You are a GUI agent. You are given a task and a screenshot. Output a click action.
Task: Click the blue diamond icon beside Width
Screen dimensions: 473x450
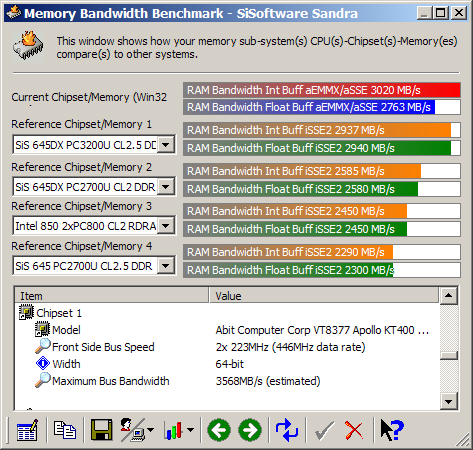(x=43, y=363)
